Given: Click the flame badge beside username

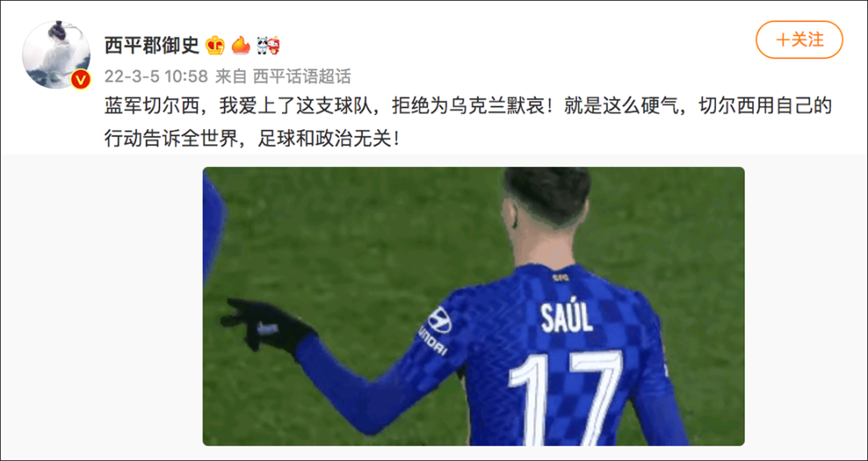Looking at the screenshot, I should coord(241,45).
